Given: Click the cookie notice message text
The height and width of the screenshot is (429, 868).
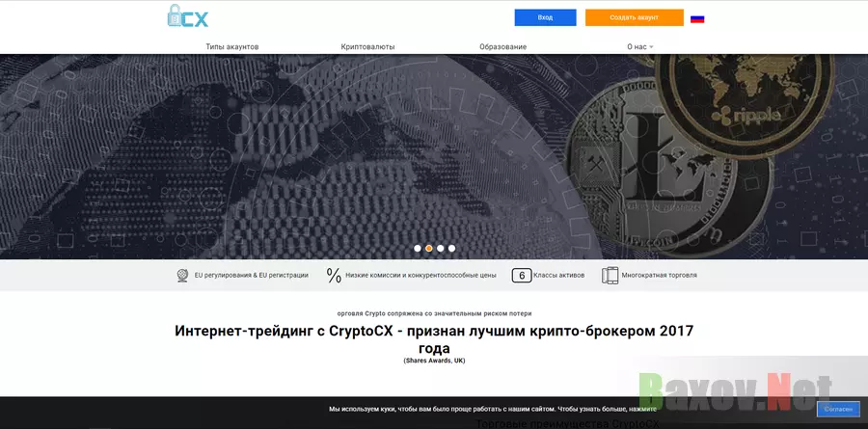Looking at the screenshot, I should click(x=493, y=409).
